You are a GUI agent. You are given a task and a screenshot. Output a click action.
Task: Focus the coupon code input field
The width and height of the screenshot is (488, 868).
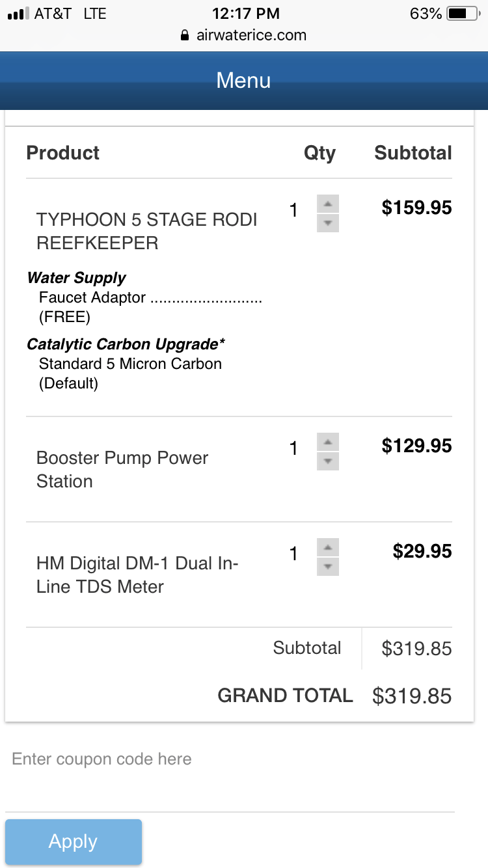(x=229, y=759)
